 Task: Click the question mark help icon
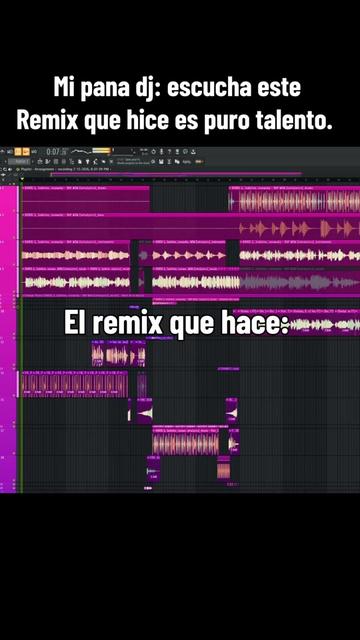(169, 151)
